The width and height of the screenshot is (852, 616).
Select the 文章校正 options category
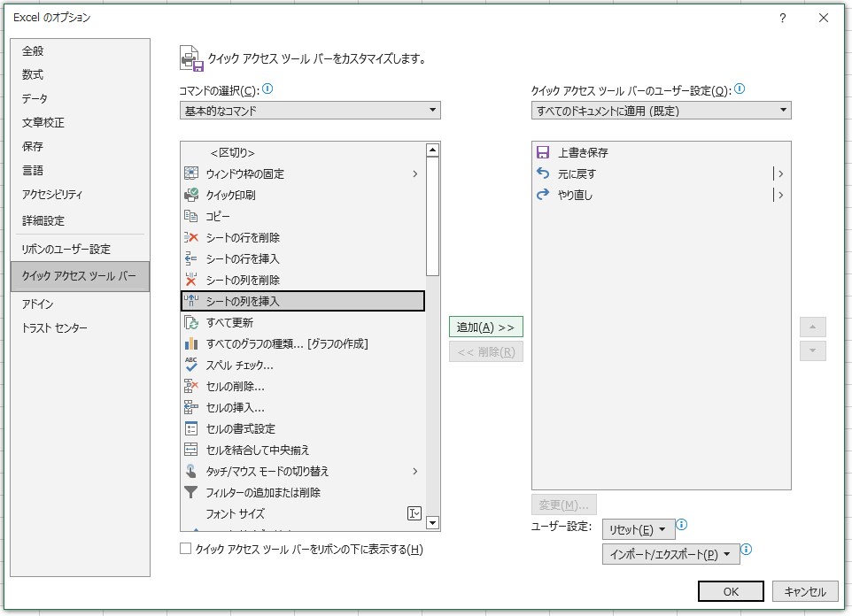point(80,123)
